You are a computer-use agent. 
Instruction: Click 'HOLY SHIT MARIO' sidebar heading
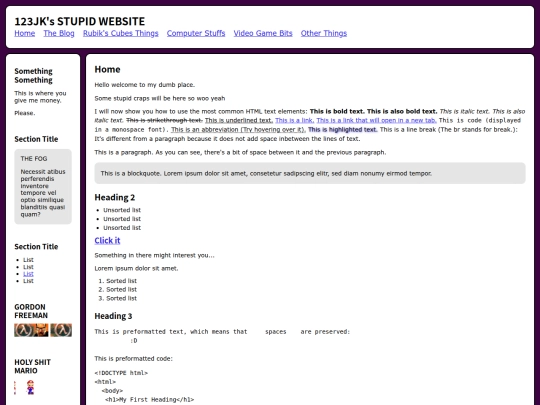point(32,366)
